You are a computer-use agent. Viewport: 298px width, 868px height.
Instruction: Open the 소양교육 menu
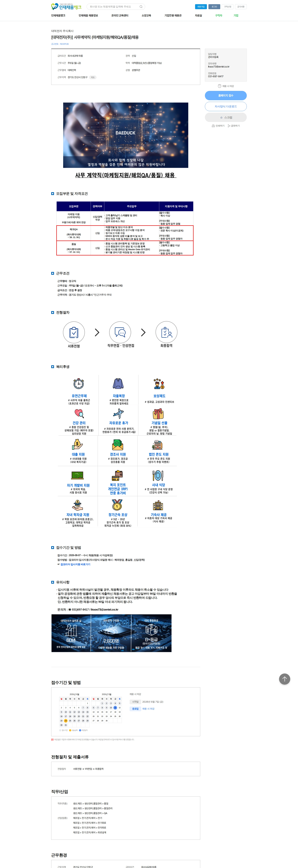point(146,16)
